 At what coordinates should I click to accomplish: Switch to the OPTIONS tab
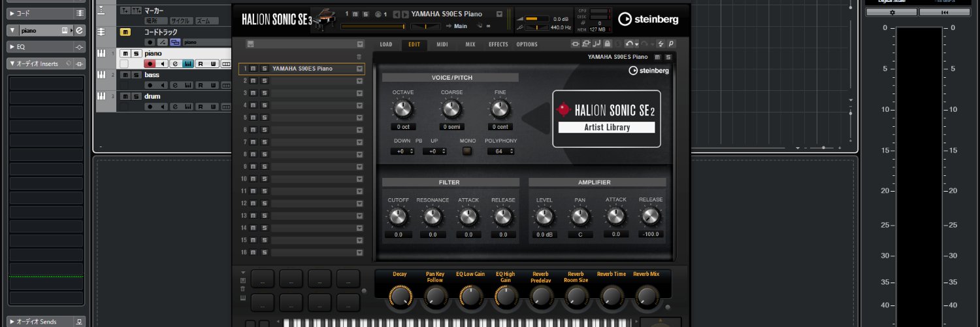tap(527, 44)
